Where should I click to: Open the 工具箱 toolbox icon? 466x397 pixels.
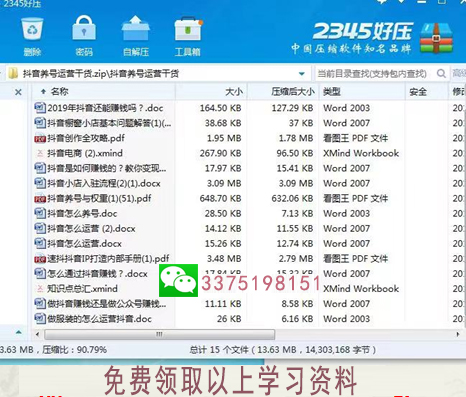click(188, 29)
